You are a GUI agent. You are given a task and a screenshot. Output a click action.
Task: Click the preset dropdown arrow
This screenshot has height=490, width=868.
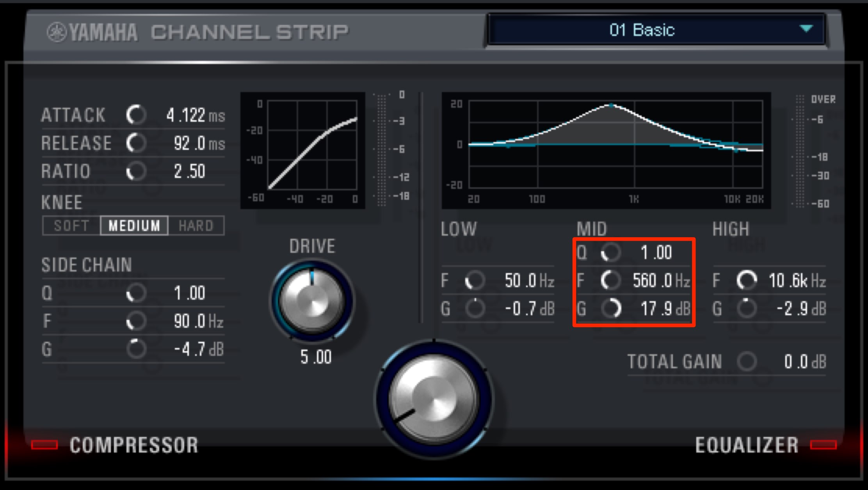(x=806, y=28)
